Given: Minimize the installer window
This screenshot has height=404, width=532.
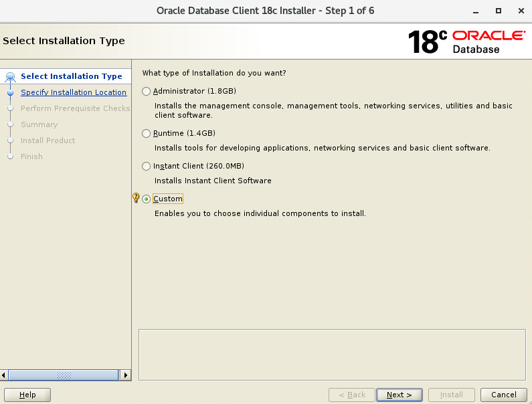Looking at the screenshot, I should [x=476, y=11].
